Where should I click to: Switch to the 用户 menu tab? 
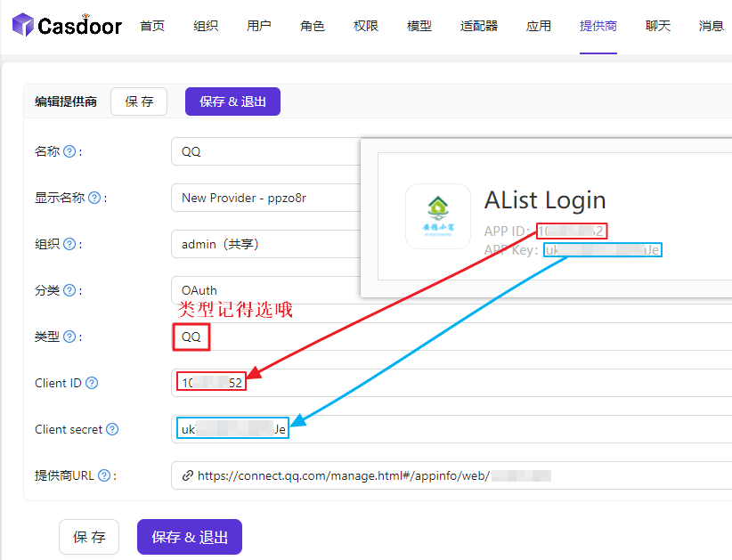click(259, 26)
